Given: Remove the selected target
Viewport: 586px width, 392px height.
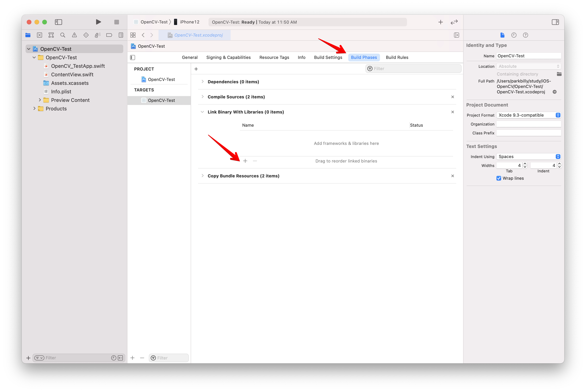Looking at the screenshot, I should click(142, 358).
